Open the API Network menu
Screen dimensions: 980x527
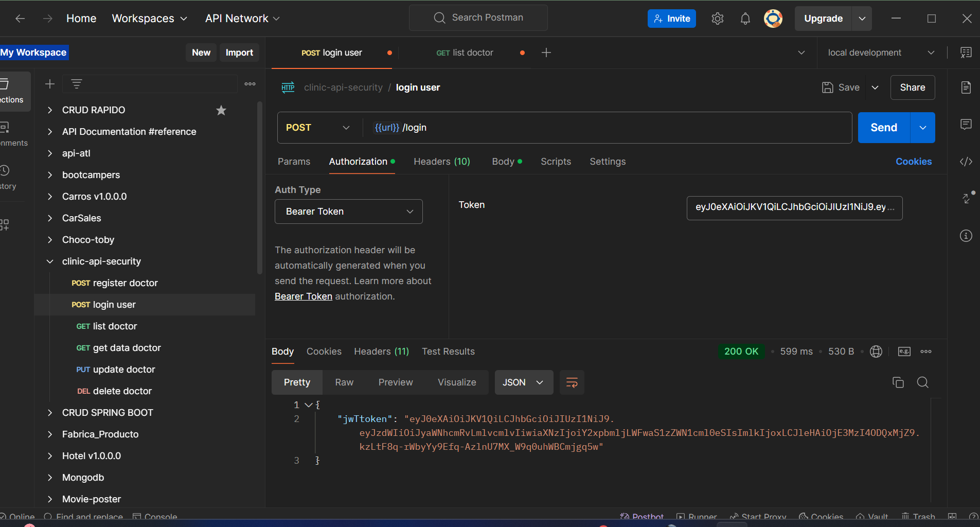click(242, 19)
